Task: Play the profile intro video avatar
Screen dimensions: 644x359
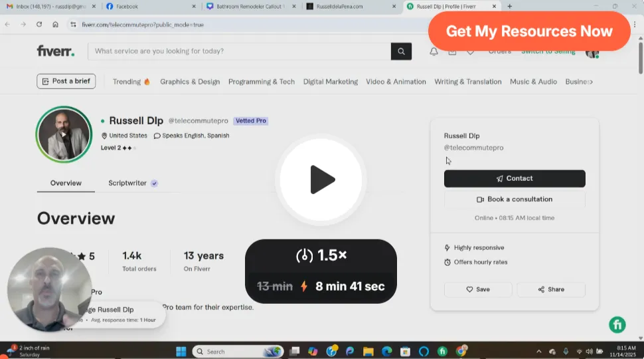Action: tap(64, 134)
